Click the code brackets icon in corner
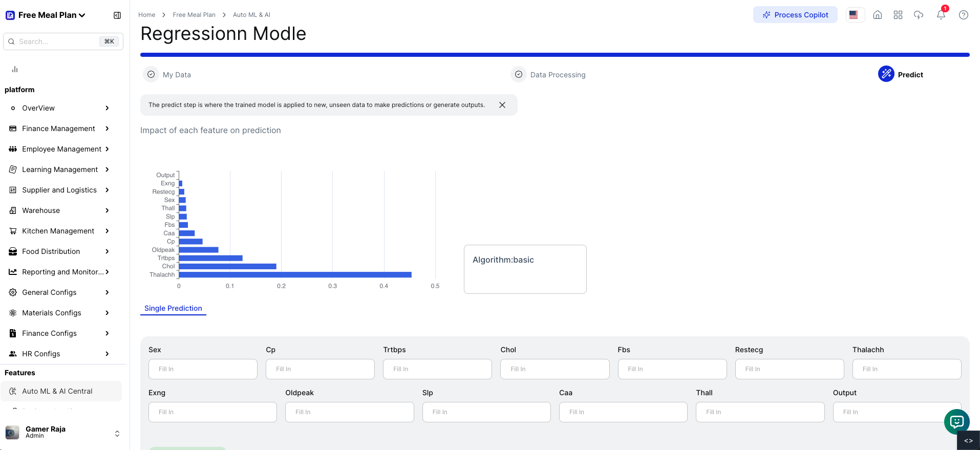The image size is (980, 450). coord(968,440)
